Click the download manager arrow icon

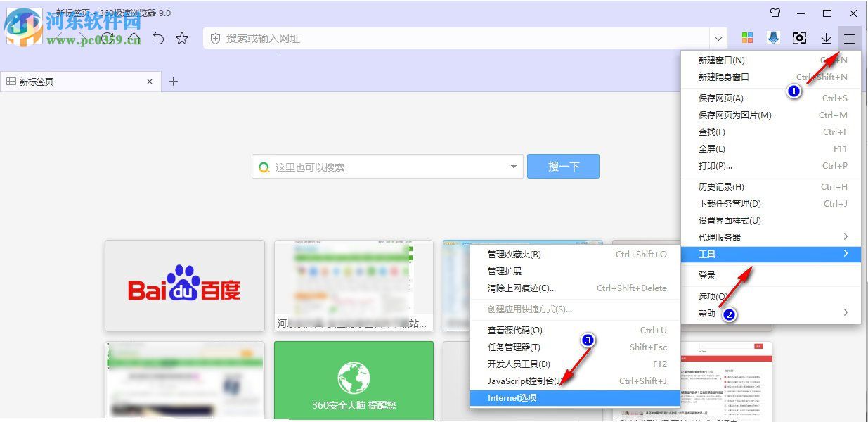[x=825, y=38]
